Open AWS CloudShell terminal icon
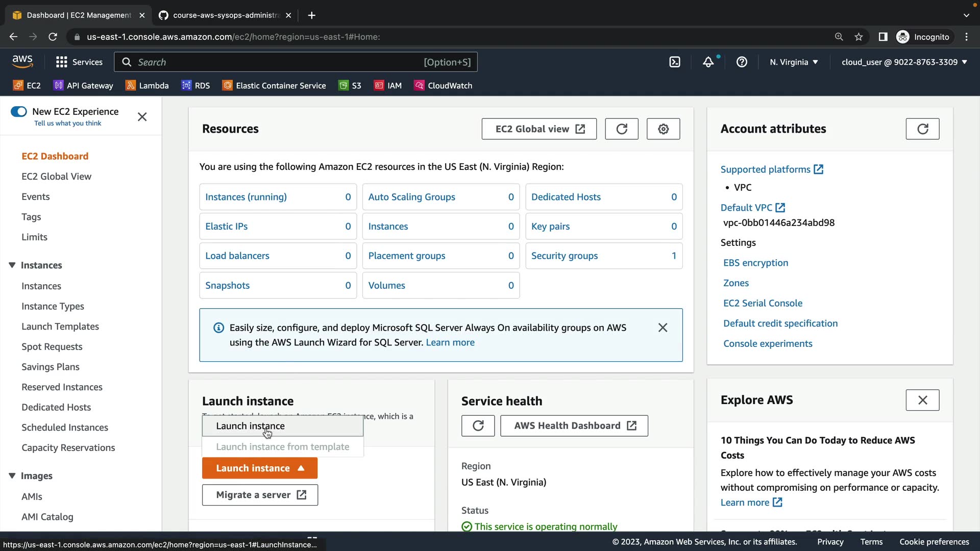Screen dimensions: 980x551 [x=675, y=62]
